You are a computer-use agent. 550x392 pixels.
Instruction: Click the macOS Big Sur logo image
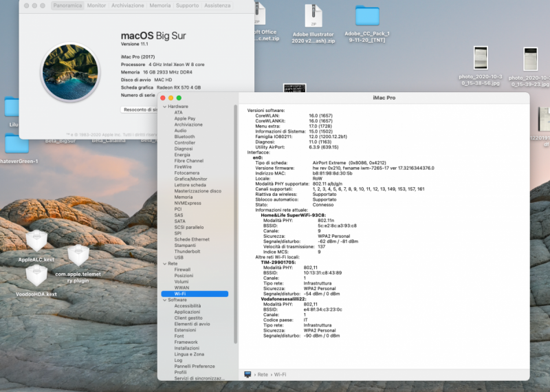[x=70, y=72]
